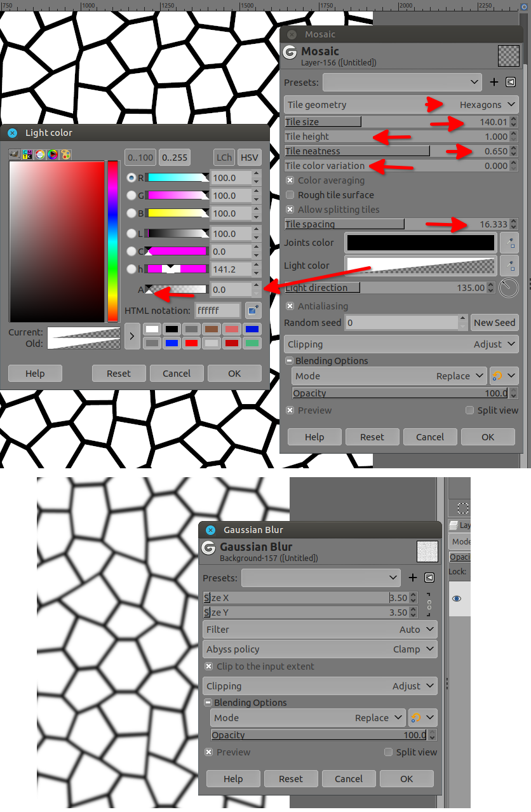The image size is (531, 812).
Task: Select the GIMP Wilber color selector tab
Action: (x=15, y=154)
